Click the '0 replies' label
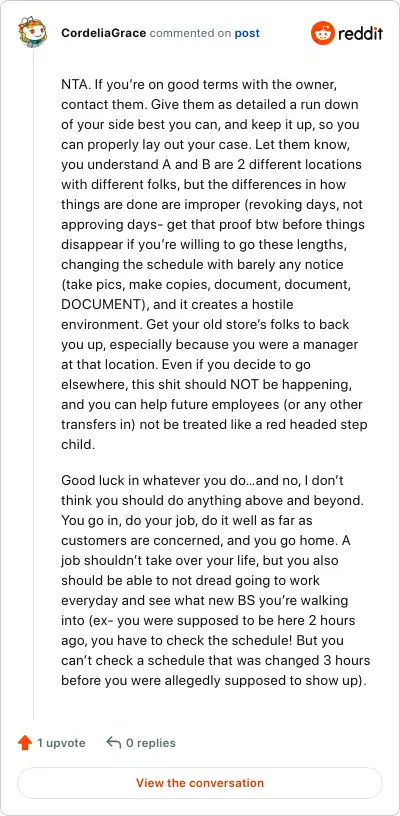The height and width of the screenshot is (816, 400). [x=151, y=743]
